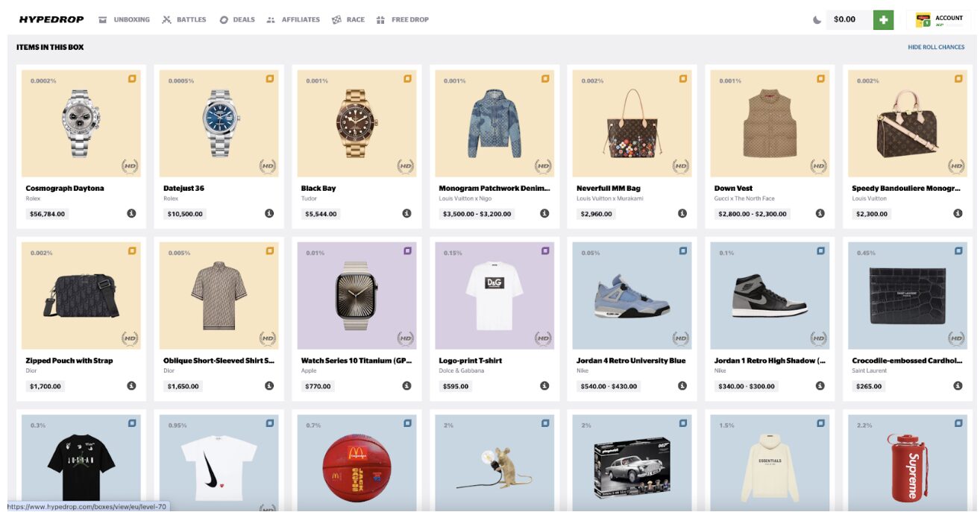
Task: Click the 0.0002% roll chance label
Action: click(43, 80)
